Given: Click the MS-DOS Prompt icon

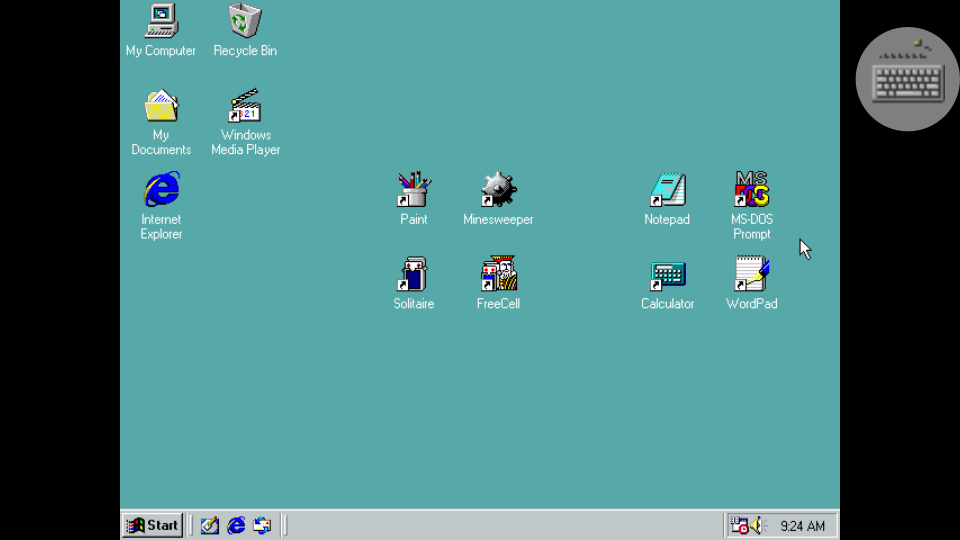Looking at the screenshot, I should click(751, 190).
